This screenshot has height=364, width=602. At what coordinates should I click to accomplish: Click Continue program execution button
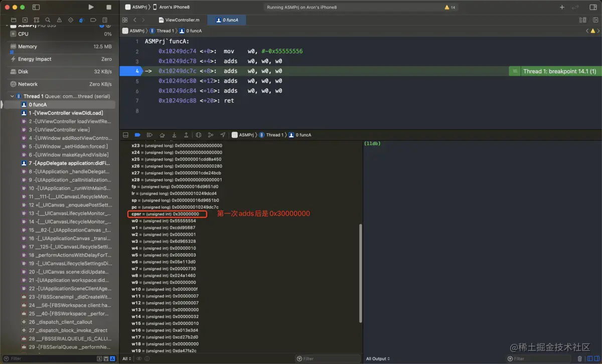149,135
